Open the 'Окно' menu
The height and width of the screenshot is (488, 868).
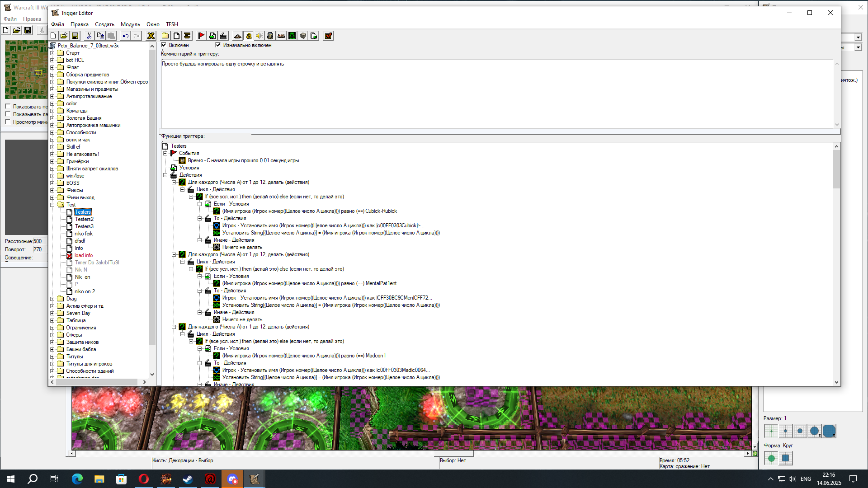(153, 24)
